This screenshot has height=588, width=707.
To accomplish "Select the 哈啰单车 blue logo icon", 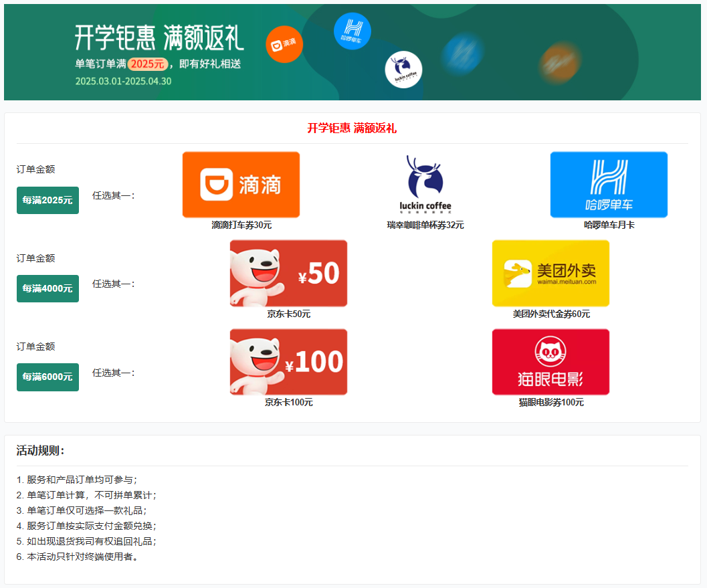I will (x=609, y=185).
